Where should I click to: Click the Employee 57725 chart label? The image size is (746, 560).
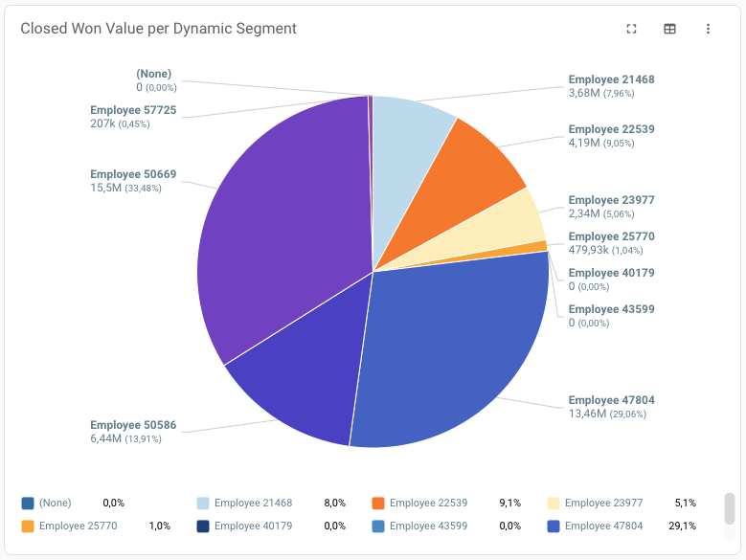point(133,110)
